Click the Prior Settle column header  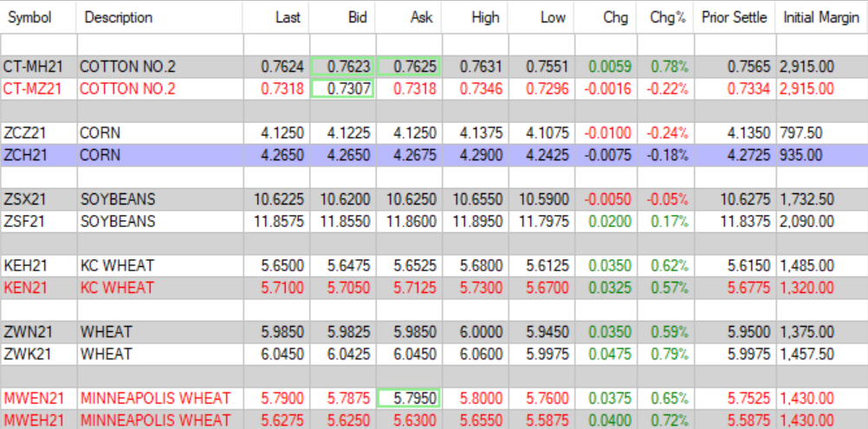point(735,17)
